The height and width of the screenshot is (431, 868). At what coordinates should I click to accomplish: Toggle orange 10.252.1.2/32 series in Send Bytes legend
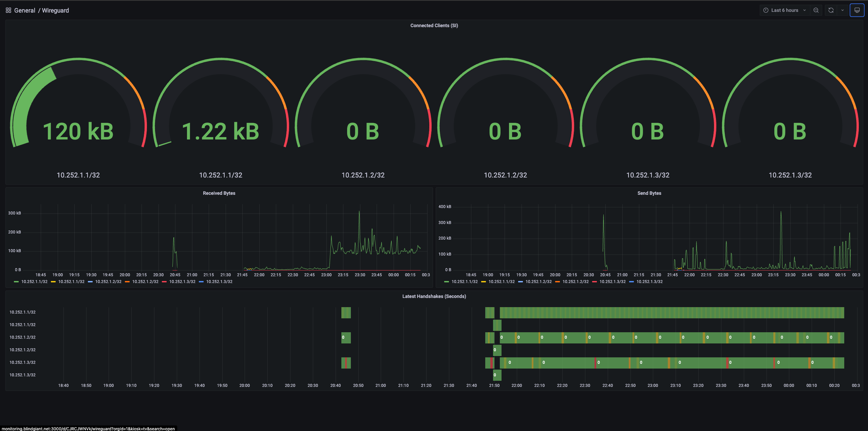coord(575,282)
